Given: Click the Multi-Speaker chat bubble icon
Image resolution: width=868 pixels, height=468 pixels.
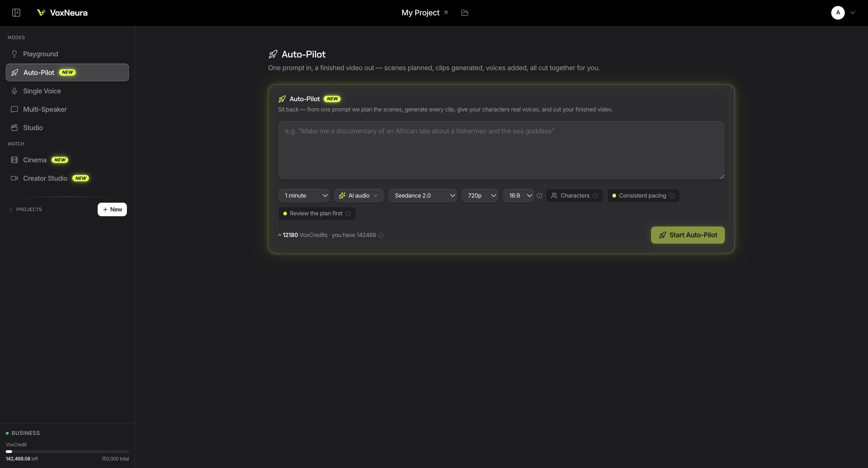Looking at the screenshot, I should tap(14, 109).
